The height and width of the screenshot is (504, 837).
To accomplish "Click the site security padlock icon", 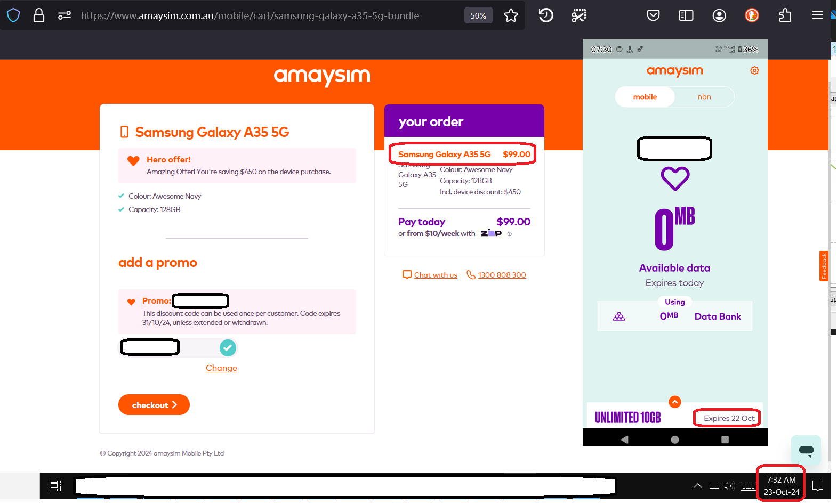I will [x=39, y=15].
